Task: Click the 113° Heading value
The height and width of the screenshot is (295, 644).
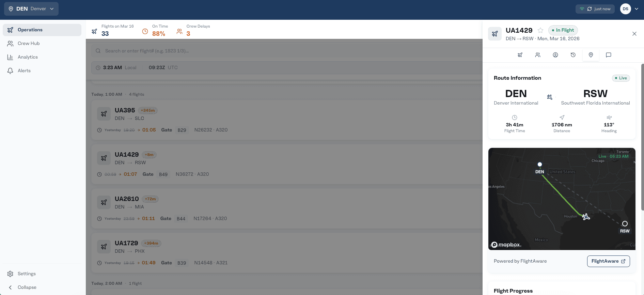Action: (609, 125)
